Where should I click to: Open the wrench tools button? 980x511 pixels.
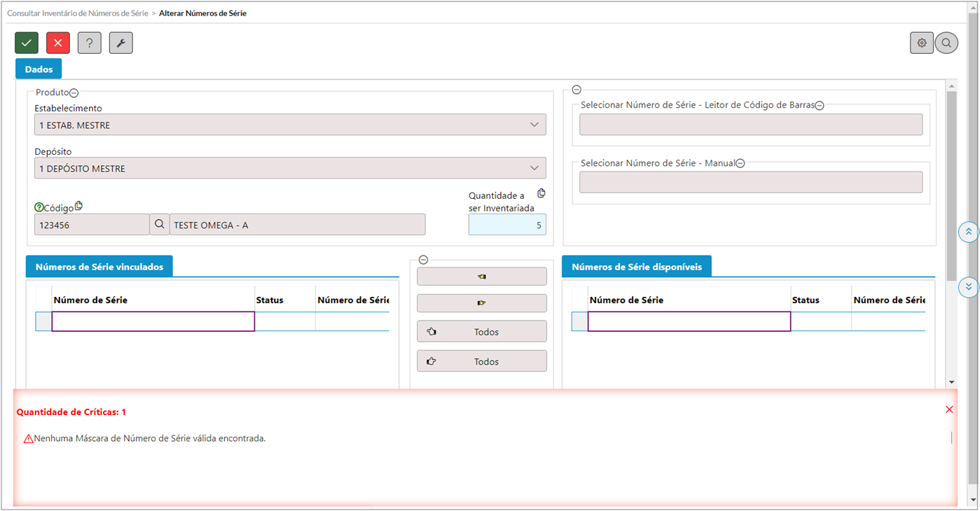coord(120,43)
